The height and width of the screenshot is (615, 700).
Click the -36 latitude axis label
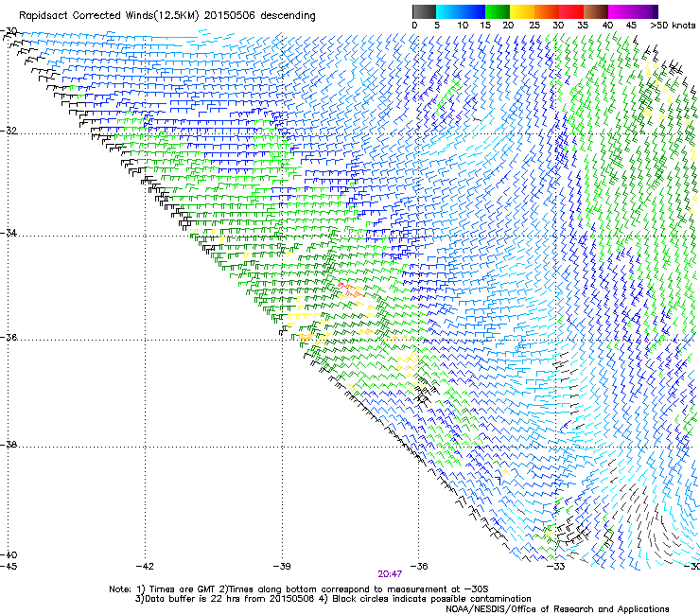tap(9, 337)
